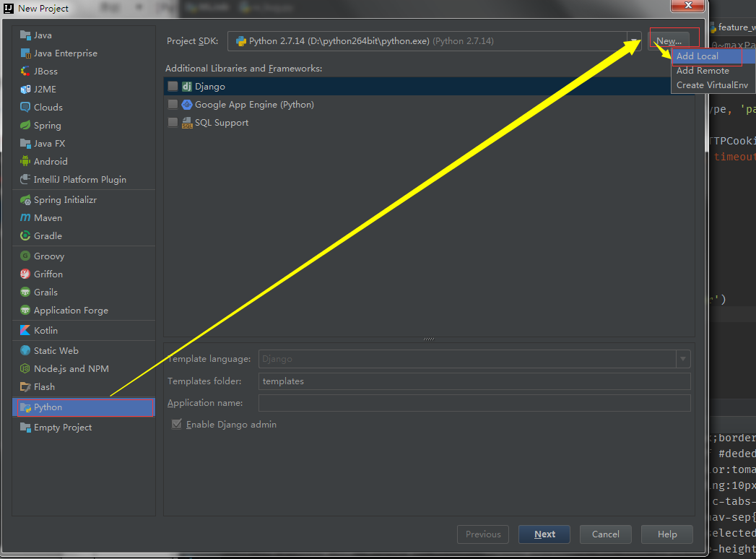Pick the Spring leaf icon
This screenshot has width=756, height=559.
tap(25, 126)
